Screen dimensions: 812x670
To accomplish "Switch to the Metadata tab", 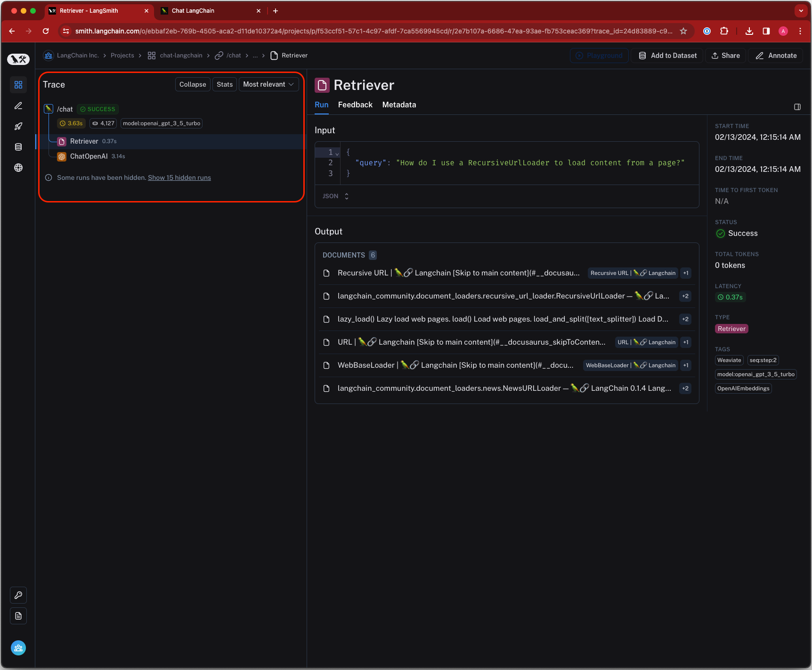I will point(399,105).
